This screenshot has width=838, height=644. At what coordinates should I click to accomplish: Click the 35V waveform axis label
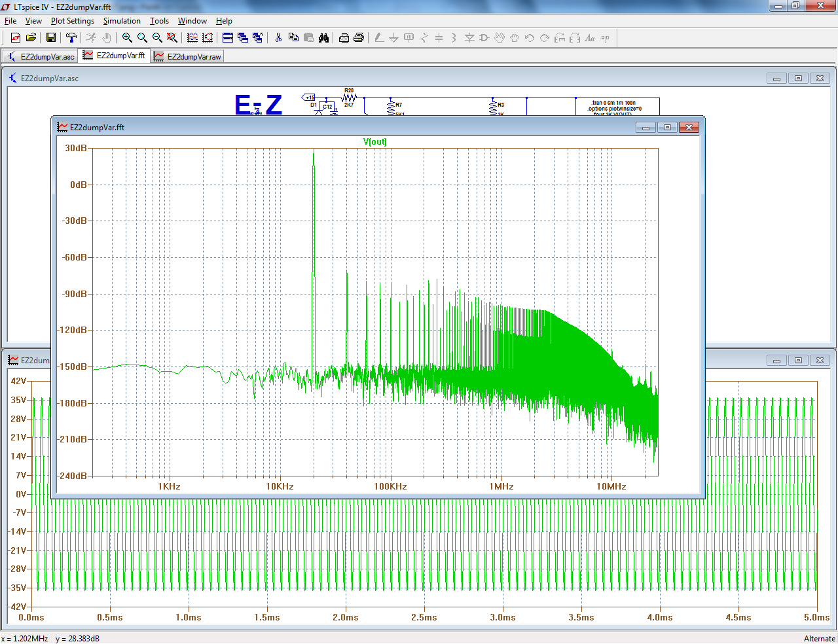[x=18, y=400]
